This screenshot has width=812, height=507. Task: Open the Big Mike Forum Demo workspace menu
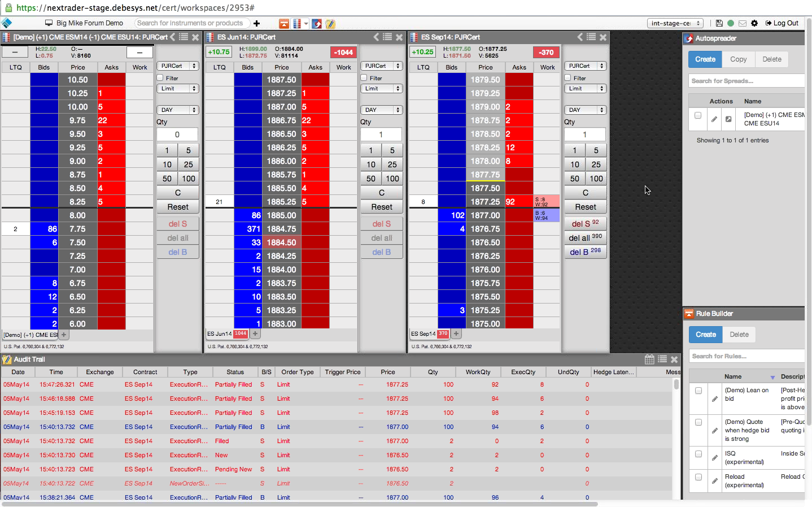[x=84, y=23]
